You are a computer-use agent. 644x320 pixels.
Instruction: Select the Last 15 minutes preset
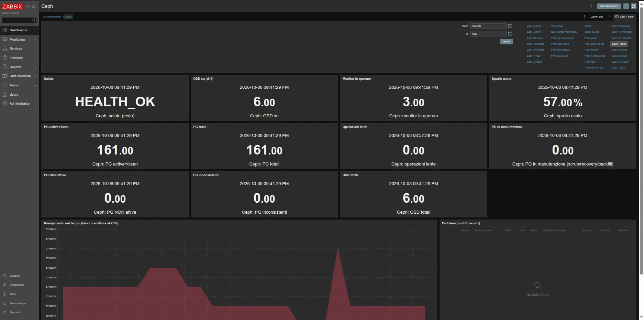[x=622, y=32]
